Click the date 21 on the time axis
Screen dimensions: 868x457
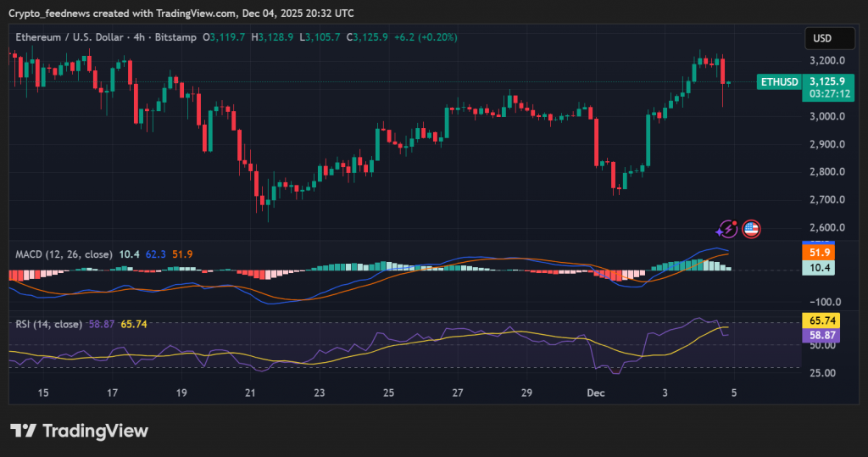250,393
